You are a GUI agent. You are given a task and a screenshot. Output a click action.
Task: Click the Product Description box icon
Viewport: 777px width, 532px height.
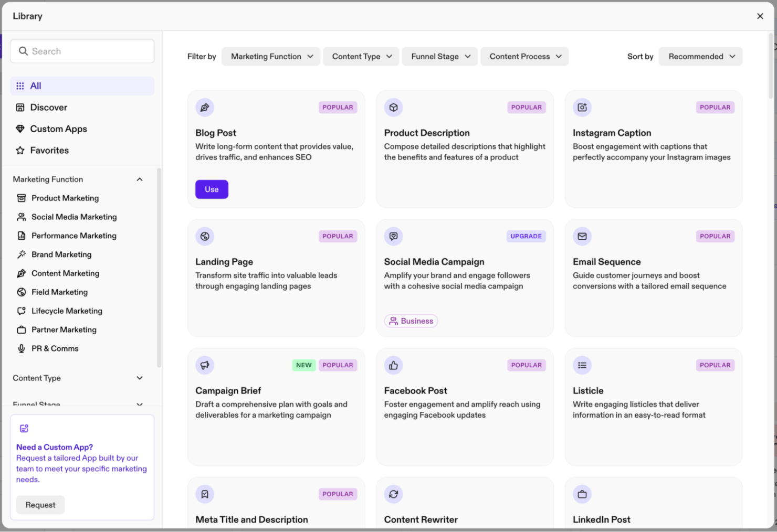coord(393,107)
